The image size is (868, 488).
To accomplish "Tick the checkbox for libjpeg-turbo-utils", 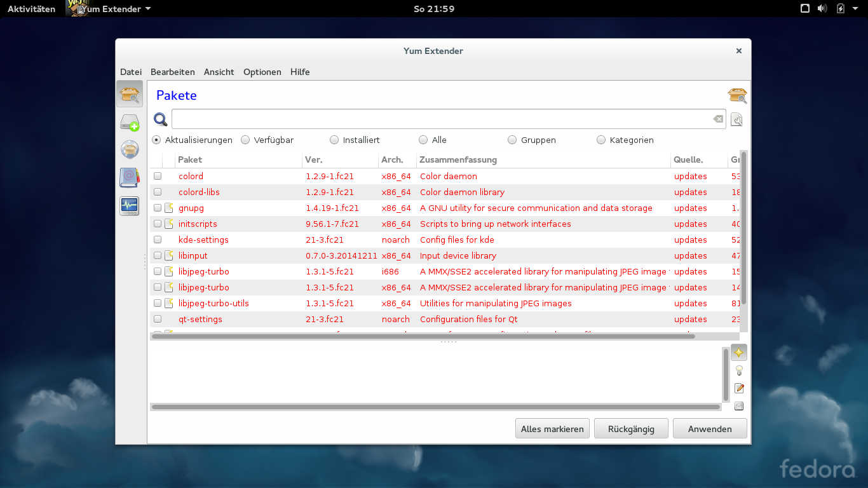I will (x=158, y=303).
